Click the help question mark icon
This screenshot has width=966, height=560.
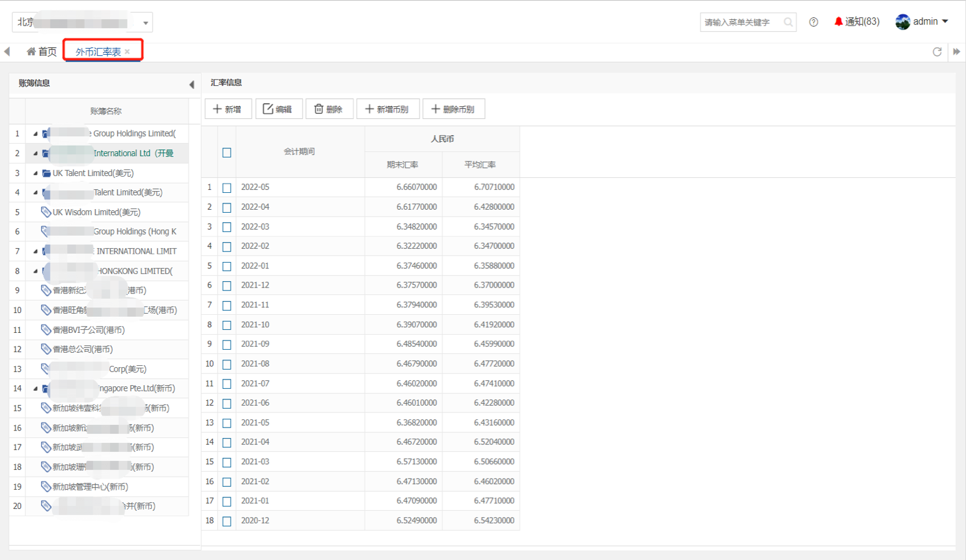(x=814, y=22)
